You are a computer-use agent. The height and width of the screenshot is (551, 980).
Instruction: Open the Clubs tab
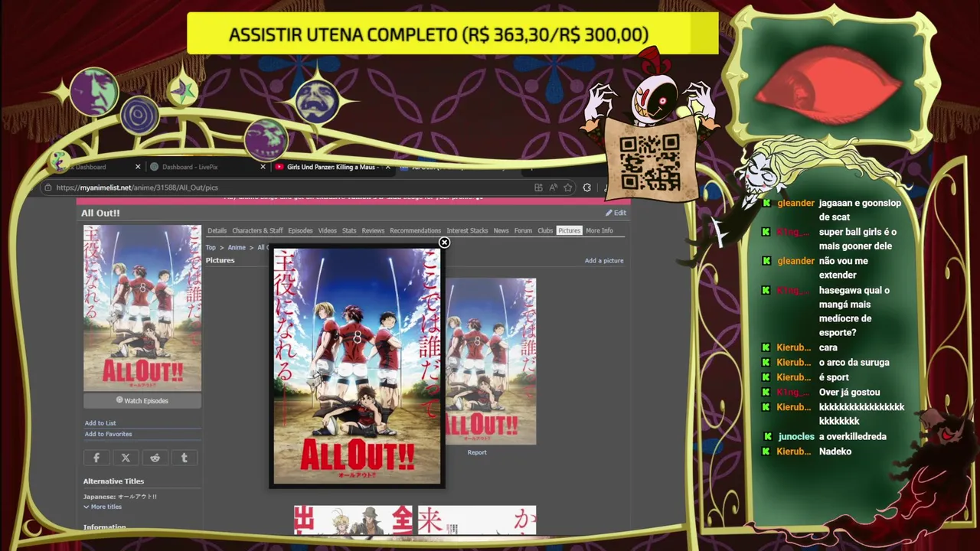(545, 230)
